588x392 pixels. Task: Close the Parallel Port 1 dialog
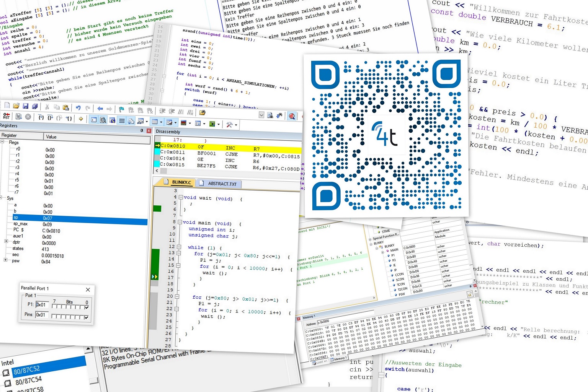click(x=88, y=290)
